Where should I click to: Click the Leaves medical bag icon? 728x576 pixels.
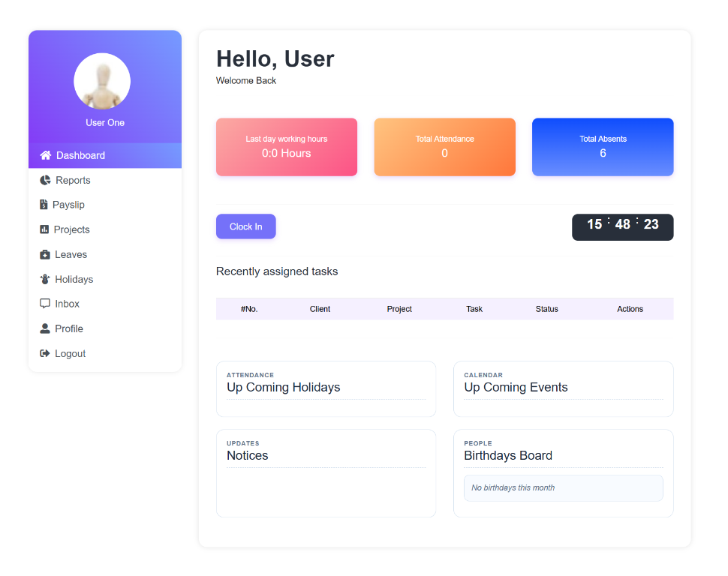pos(45,254)
